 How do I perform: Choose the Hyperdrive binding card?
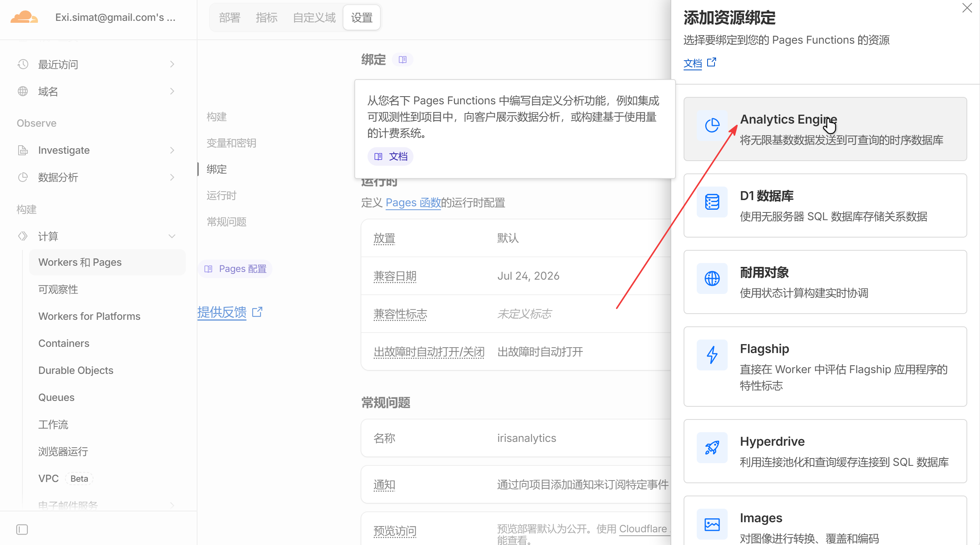[825, 451]
